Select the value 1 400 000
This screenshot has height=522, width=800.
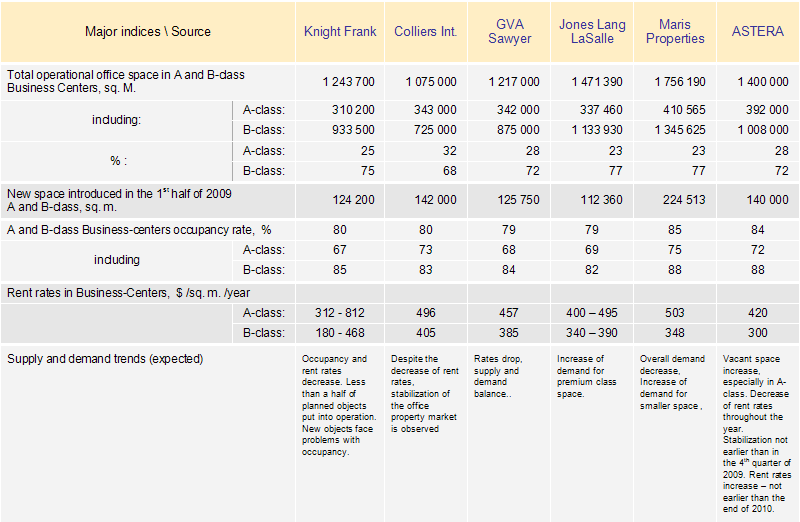[763, 82]
